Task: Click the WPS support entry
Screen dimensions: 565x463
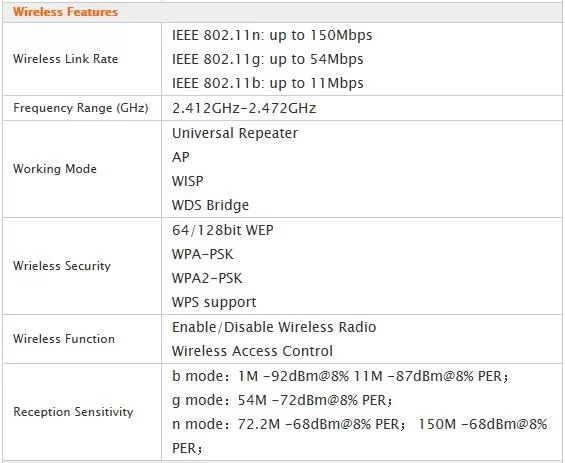Action: point(214,302)
